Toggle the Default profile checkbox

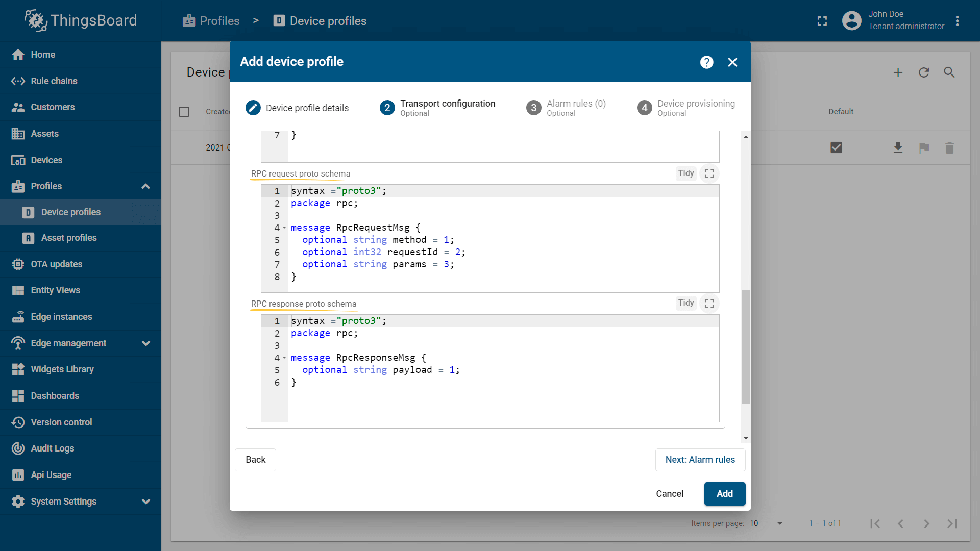pos(836,147)
